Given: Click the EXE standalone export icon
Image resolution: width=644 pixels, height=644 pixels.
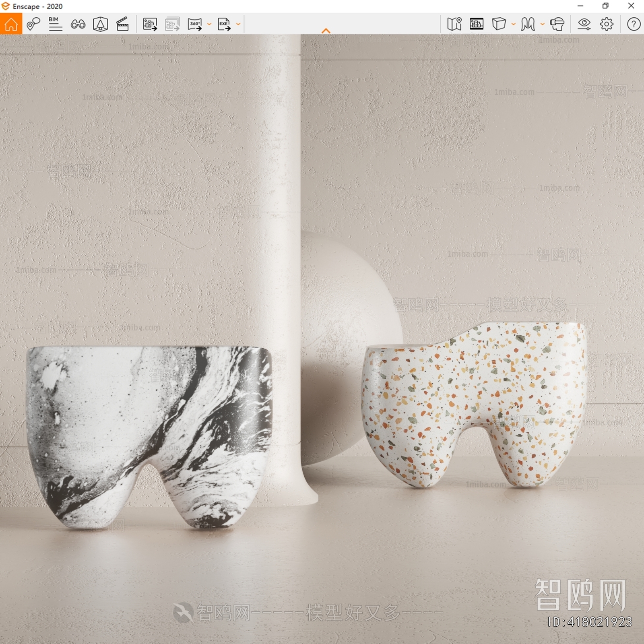Looking at the screenshot, I should tap(224, 24).
